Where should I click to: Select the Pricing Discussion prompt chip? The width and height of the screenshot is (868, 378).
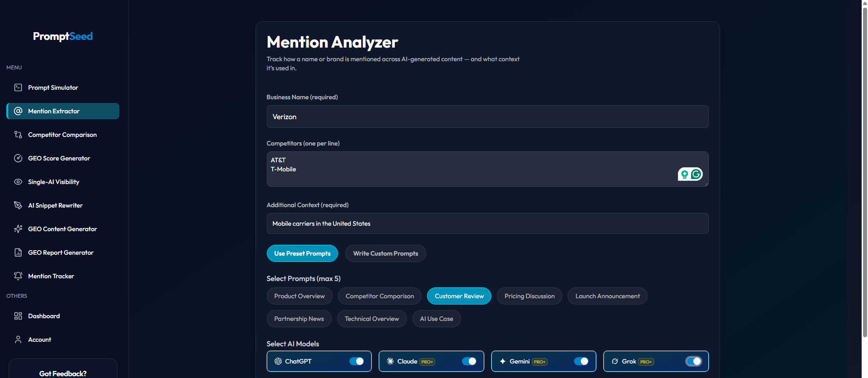(530, 296)
